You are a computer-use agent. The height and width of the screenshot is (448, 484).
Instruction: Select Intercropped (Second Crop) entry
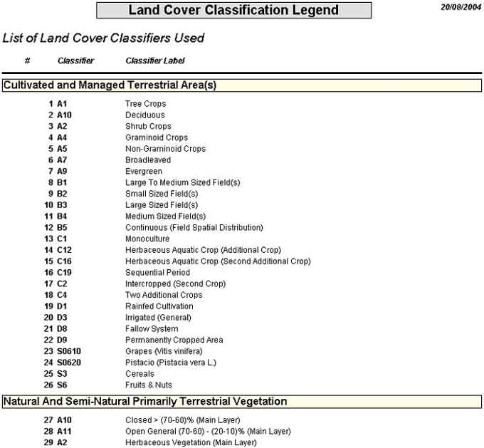pos(175,283)
